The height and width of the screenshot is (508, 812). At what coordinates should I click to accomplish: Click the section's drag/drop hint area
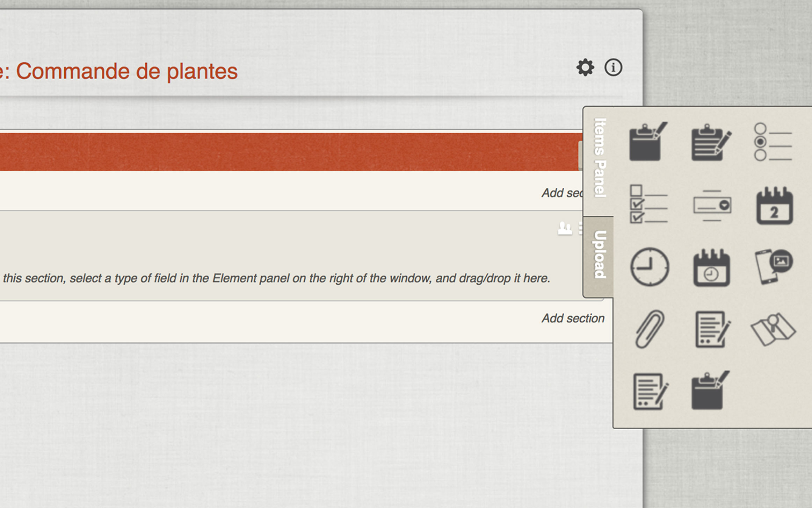(276, 278)
